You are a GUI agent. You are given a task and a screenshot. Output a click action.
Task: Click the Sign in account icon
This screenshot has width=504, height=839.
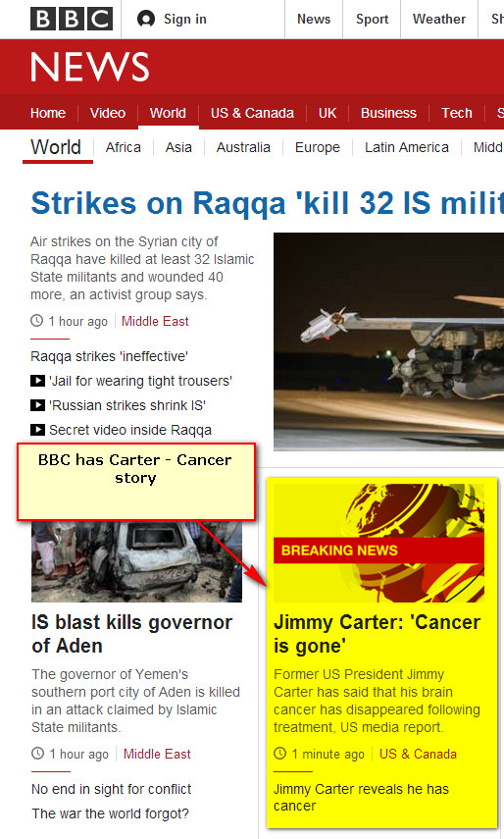tap(146, 19)
